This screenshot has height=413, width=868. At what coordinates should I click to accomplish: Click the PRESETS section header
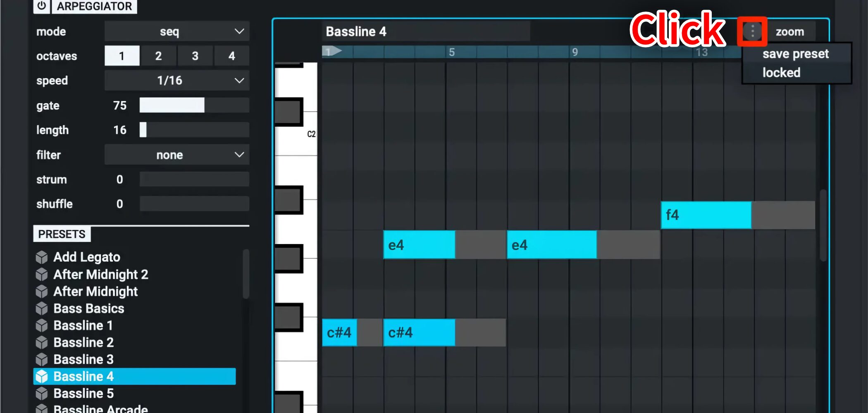pos(62,234)
